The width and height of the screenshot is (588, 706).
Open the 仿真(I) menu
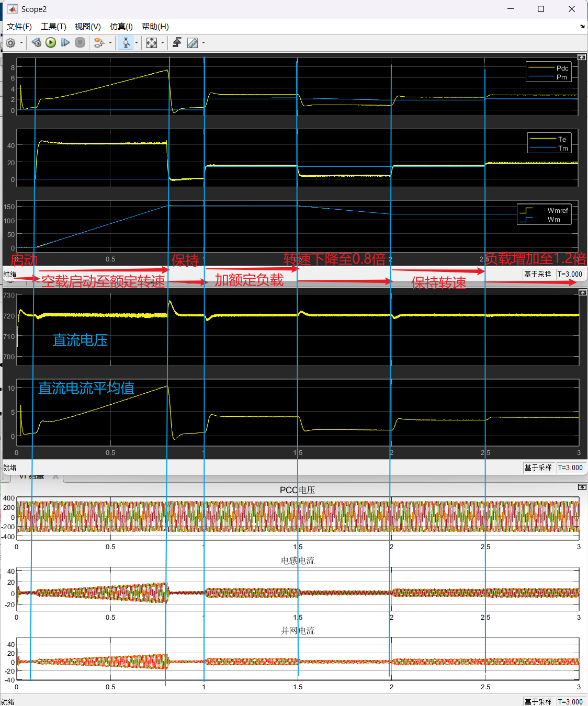coord(121,27)
